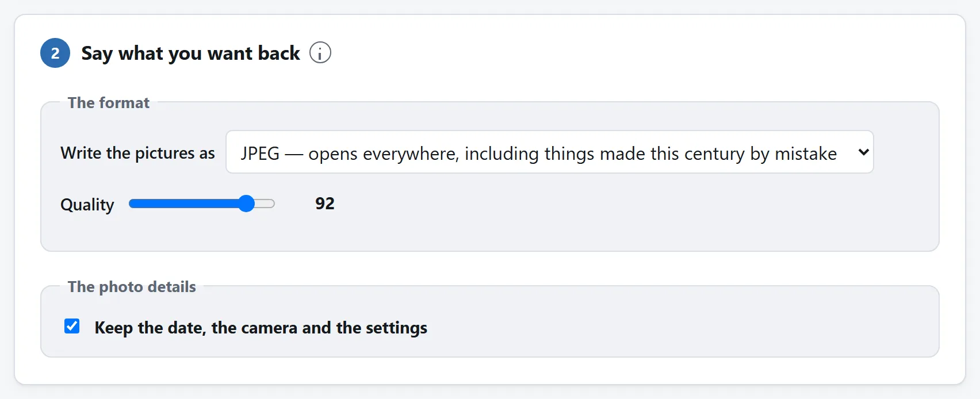Image resolution: width=980 pixels, height=399 pixels.
Task: Click the quality value 92
Action: (x=325, y=204)
